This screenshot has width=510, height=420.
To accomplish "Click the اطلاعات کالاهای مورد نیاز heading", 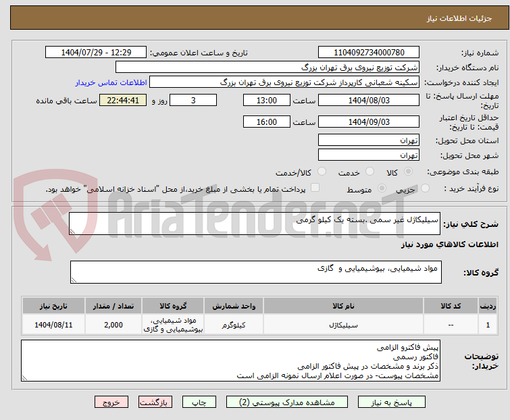I will click(449, 244).
